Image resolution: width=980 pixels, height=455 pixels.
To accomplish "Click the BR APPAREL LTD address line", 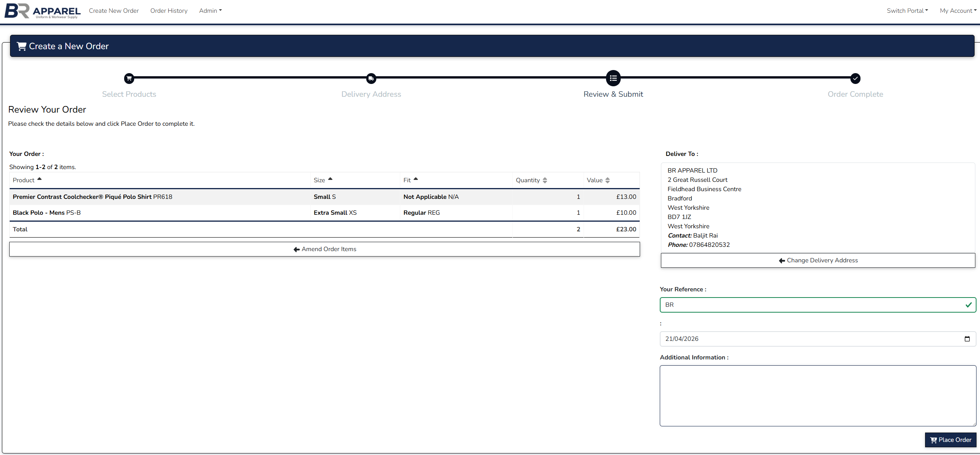I will (x=692, y=171).
